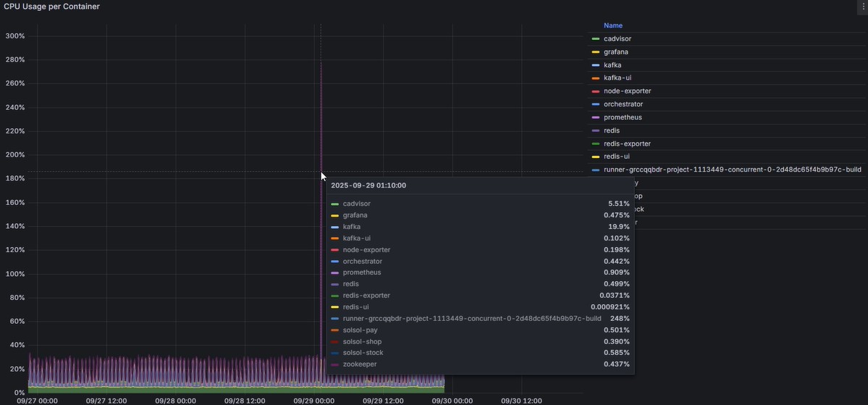Click the prometheus purple color marker in legend
Image resolution: width=868 pixels, height=405 pixels.
point(596,117)
